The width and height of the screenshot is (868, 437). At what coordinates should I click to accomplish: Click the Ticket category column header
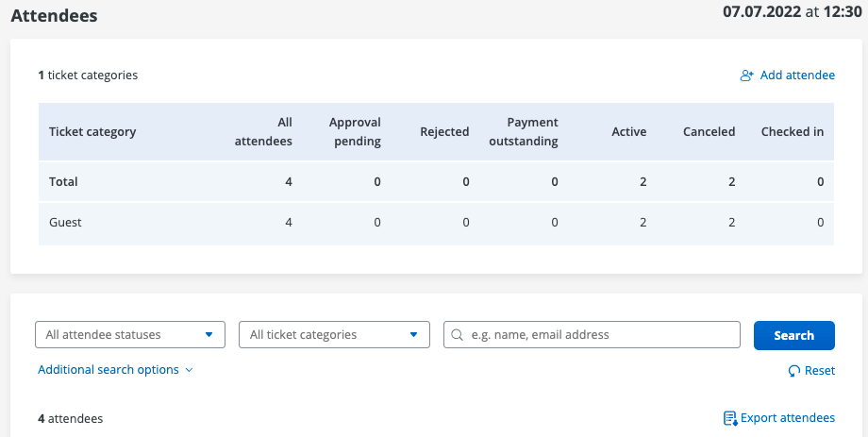[92, 132]
